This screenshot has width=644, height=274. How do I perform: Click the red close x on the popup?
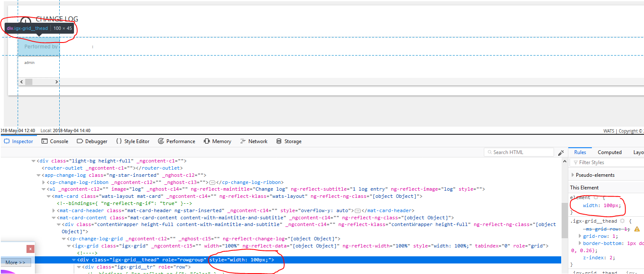30,249
